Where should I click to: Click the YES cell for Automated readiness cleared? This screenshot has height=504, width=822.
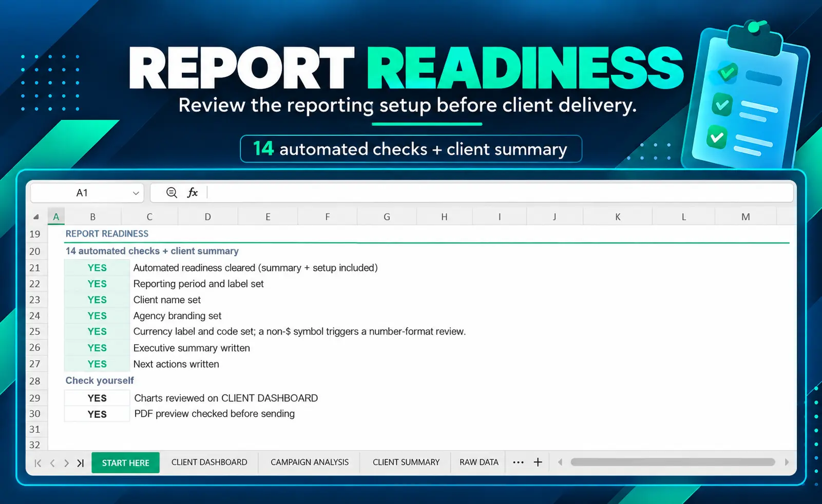click(x=97, y=268)
